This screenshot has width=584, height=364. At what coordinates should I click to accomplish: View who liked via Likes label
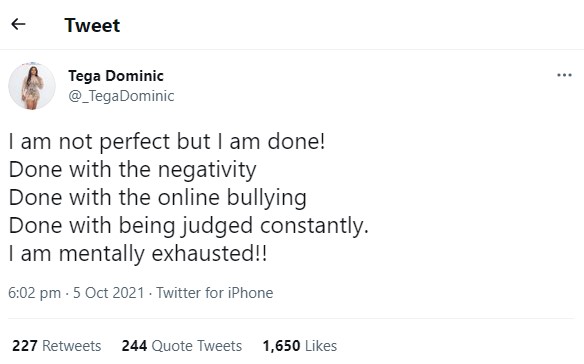pos(321,346)
